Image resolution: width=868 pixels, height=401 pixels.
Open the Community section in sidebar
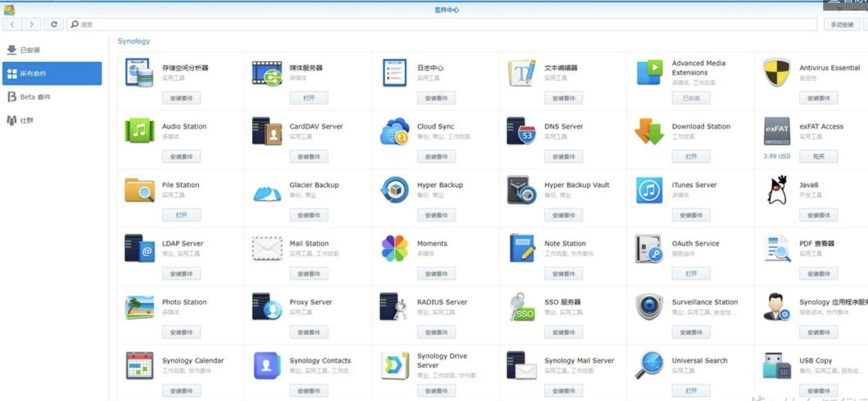click(52, 120)
